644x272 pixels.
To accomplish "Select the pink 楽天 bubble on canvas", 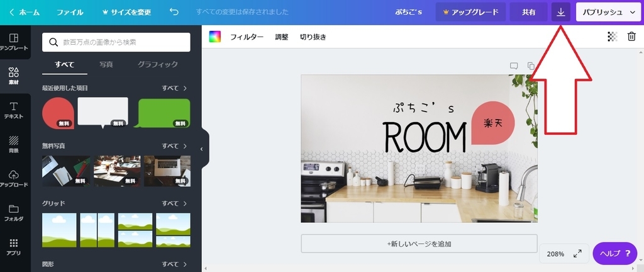I will [x=493, y=123].
